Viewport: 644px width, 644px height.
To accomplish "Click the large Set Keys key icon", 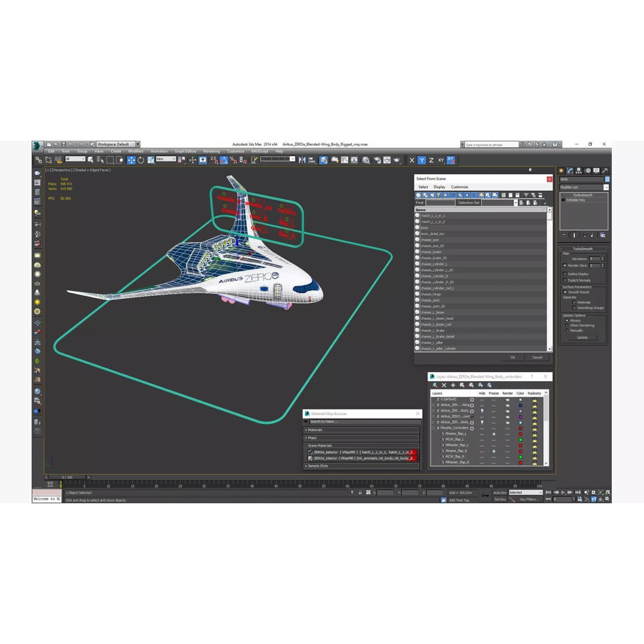I will click(485, 496).
